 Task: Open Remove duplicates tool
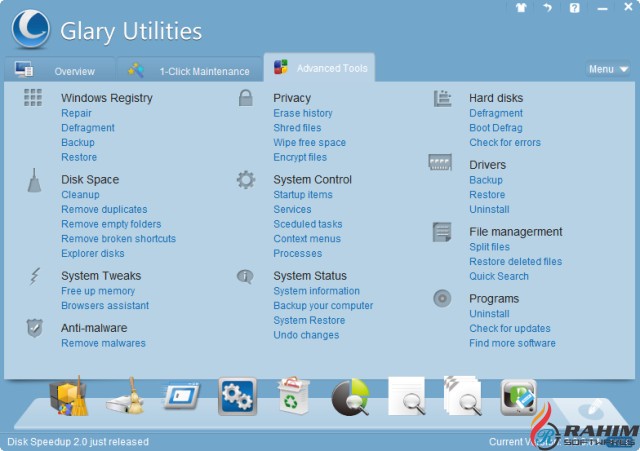(x=104, y=209)
